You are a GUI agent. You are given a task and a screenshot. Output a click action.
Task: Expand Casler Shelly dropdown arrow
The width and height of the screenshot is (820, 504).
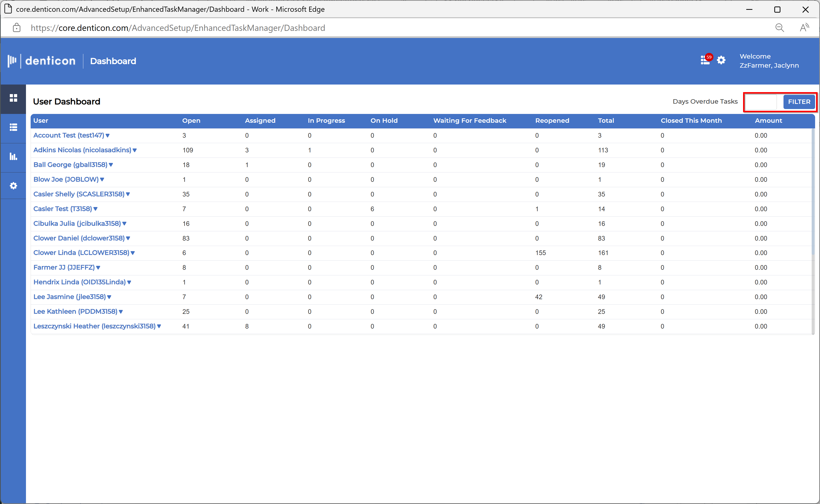click(128, 194)
